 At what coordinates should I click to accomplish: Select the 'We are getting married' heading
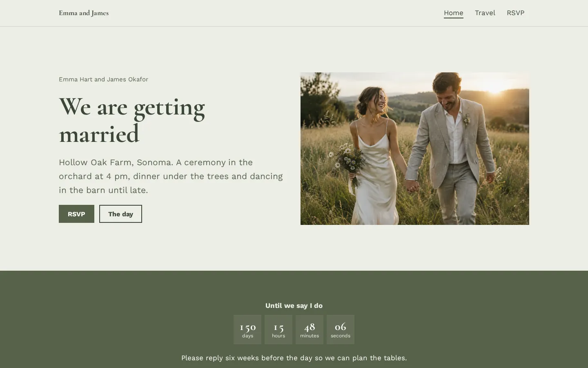click(132, 120)
